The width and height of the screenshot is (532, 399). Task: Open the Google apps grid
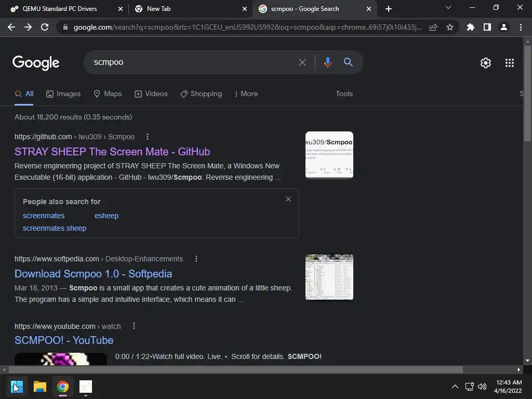click(510, 63)
